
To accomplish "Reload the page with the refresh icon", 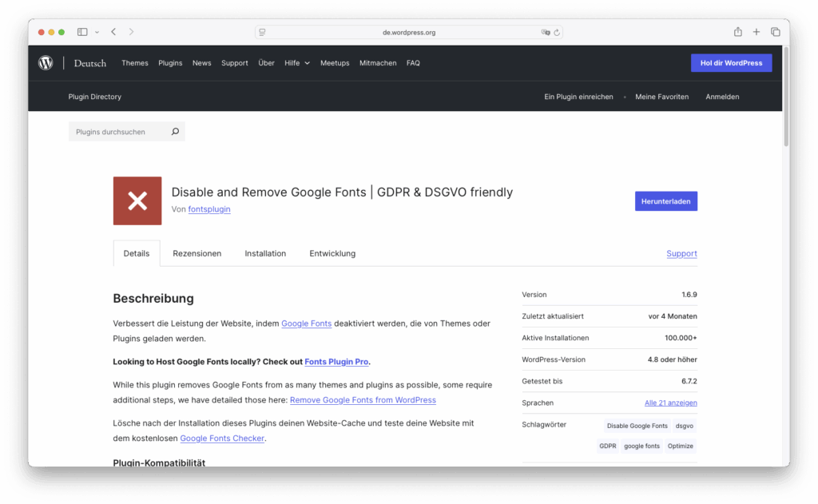I will 557,32.
